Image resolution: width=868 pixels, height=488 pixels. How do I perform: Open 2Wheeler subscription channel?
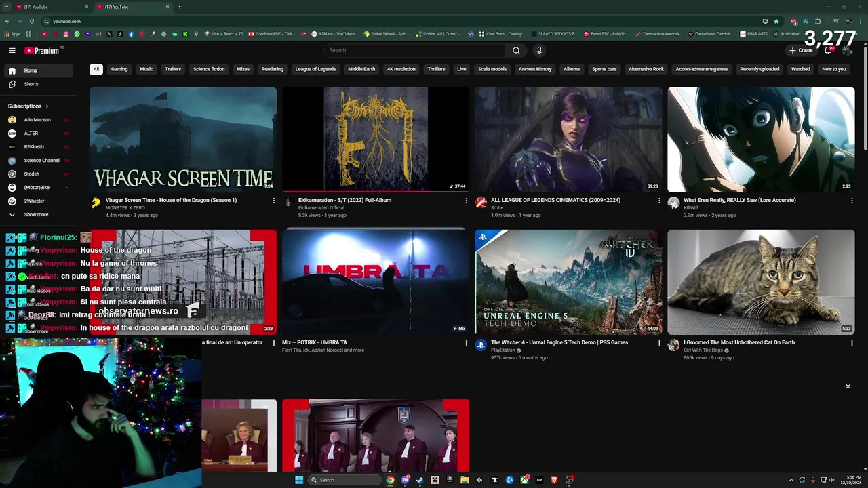(x=37, y=201)
